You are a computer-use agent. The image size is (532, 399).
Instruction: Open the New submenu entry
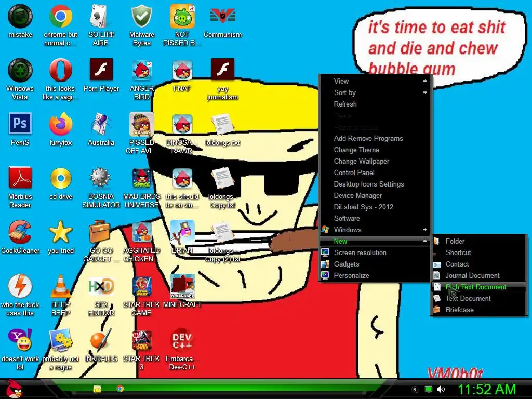[x=375, y=241]
